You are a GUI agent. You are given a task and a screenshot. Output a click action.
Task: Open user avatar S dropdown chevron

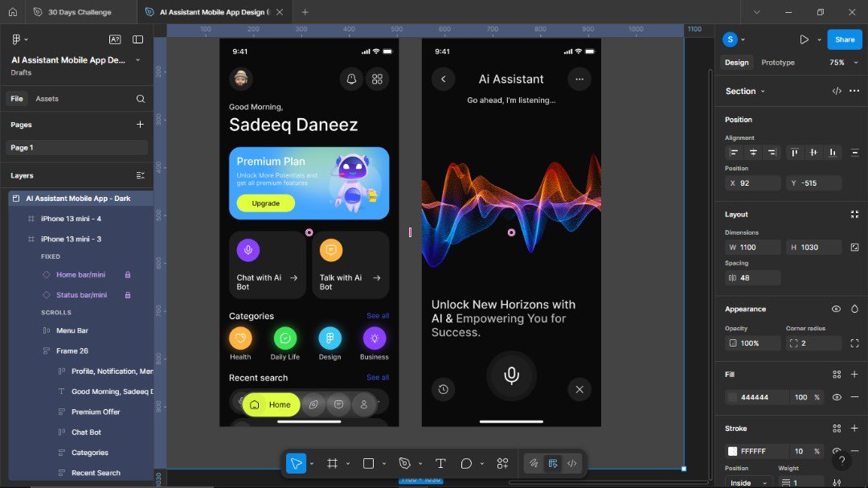743,39
